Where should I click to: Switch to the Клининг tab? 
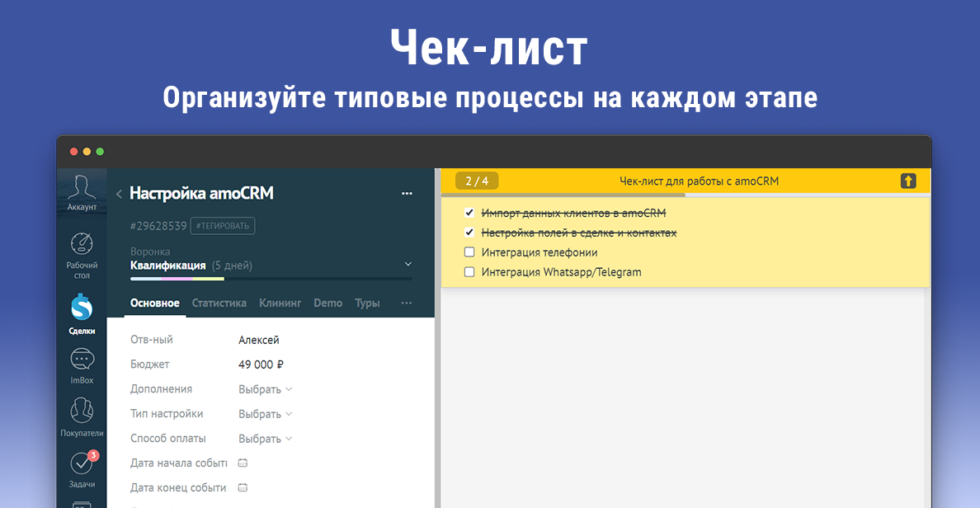point(280,303)
